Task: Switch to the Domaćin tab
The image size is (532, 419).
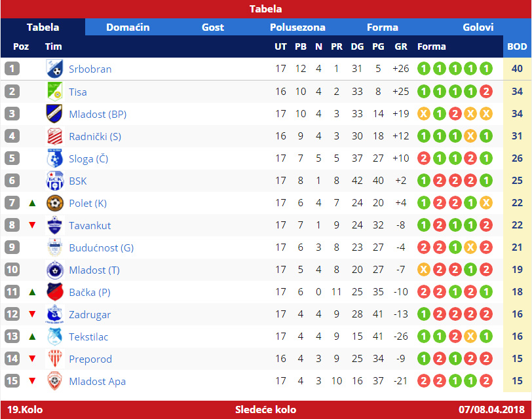Action: 128,27
